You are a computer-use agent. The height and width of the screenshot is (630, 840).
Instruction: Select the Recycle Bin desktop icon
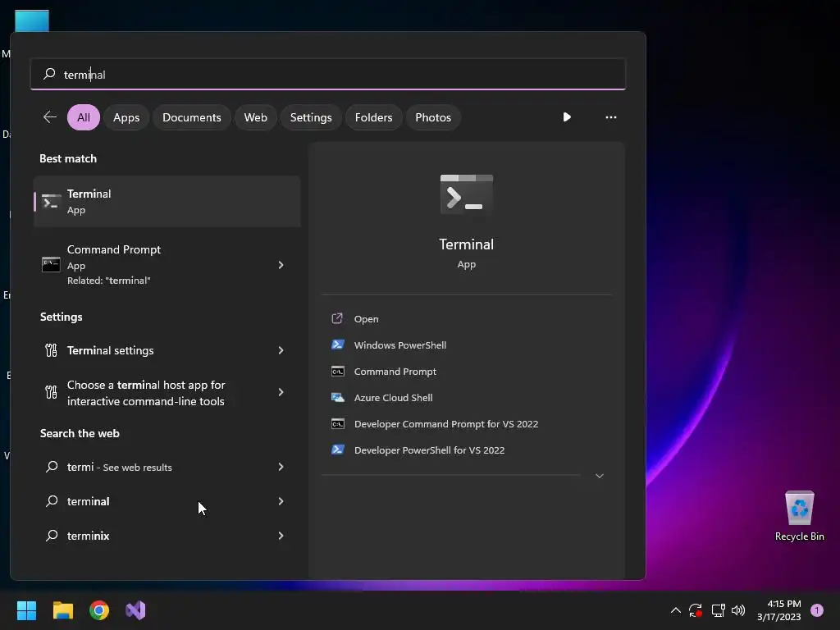pyautogui.click(x=799, y=516)
